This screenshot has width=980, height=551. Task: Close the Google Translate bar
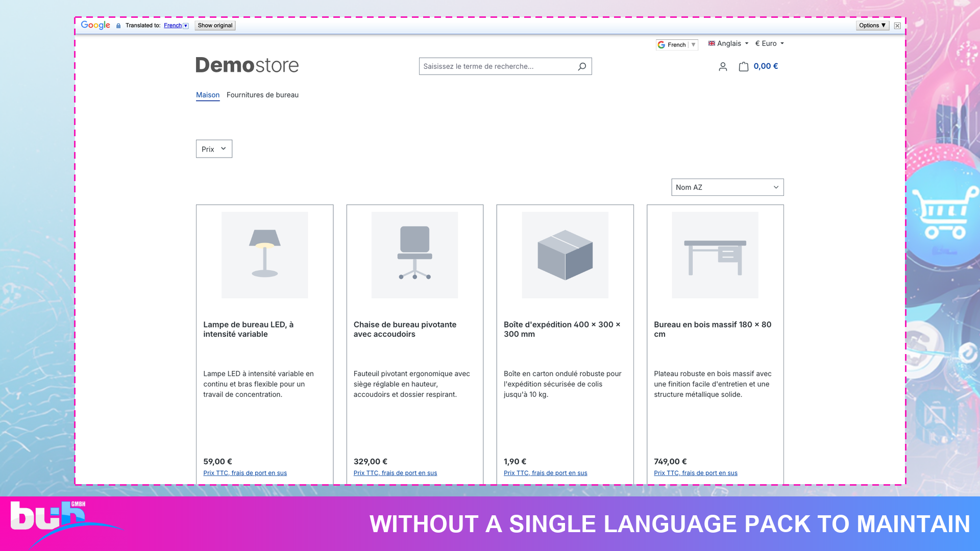click(897, 26)
